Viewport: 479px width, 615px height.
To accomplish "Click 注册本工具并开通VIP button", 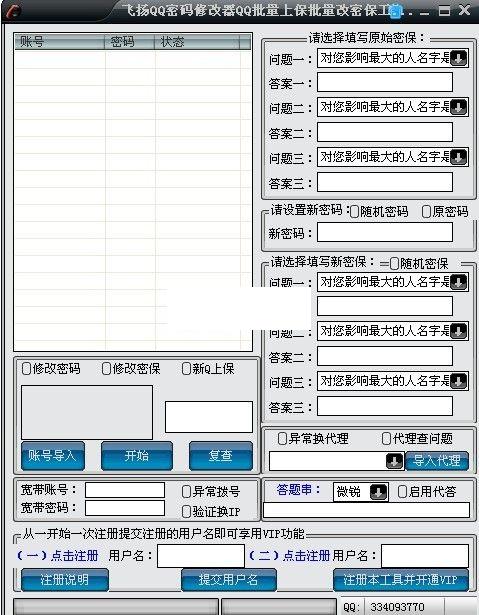I will point(401,580).
